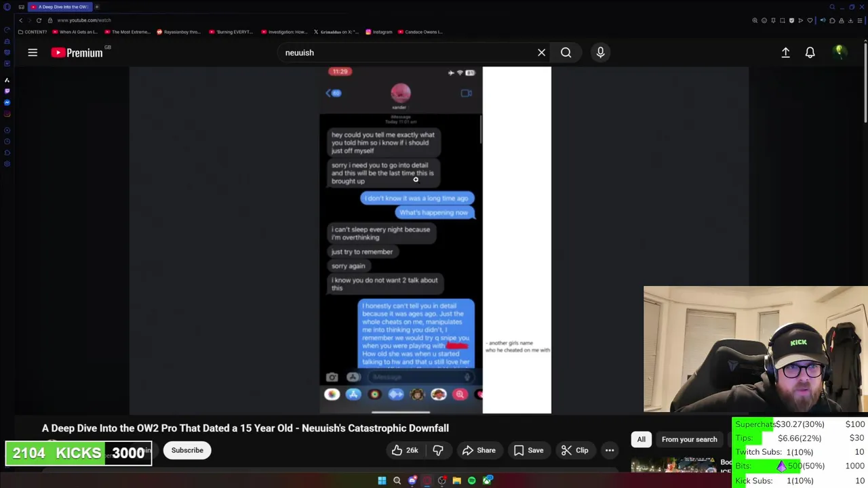Open the Messenger icon in browser sidebar
This screenshot has width=868, height=488.
coord(7,102)
